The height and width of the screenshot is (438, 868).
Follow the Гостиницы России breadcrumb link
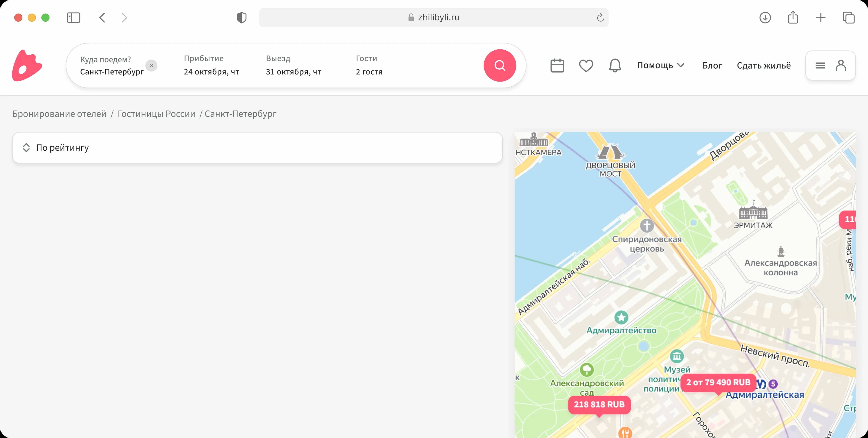click(156, 114)
